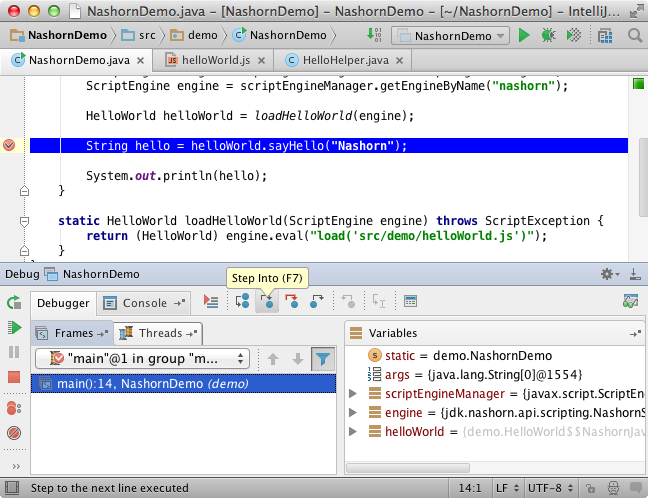The width and height of the screenshot is (648, 498).
Task: Open the NashornDemo run configuration dropdown
Action: (451, 36)
